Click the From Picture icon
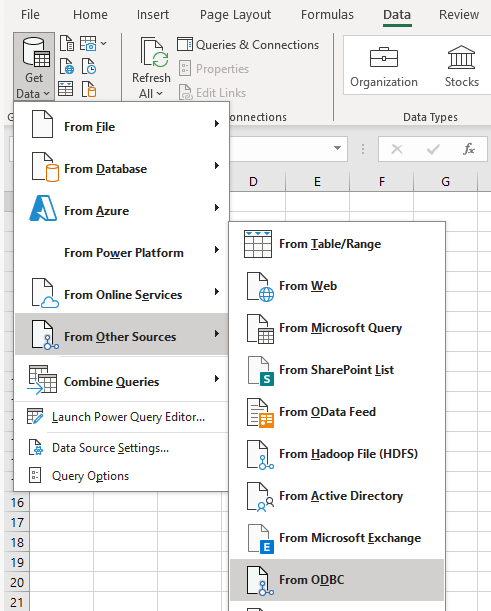 click(88, 43)
